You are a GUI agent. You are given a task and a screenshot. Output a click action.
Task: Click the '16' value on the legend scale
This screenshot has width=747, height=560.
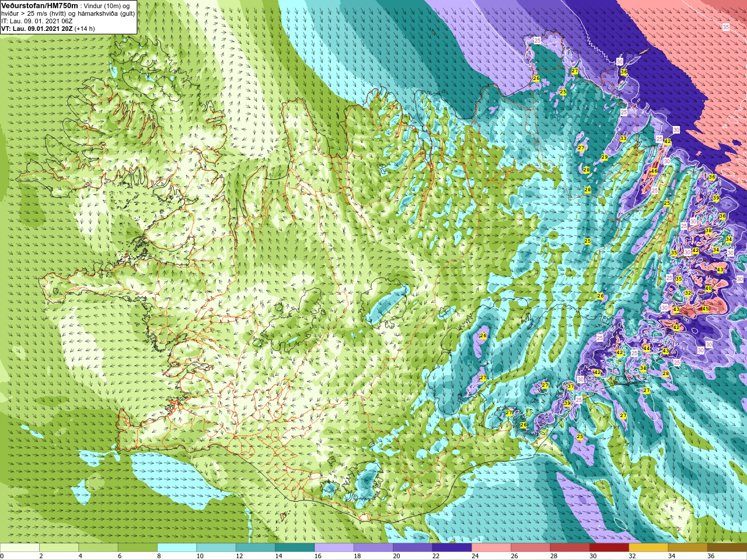318,556
